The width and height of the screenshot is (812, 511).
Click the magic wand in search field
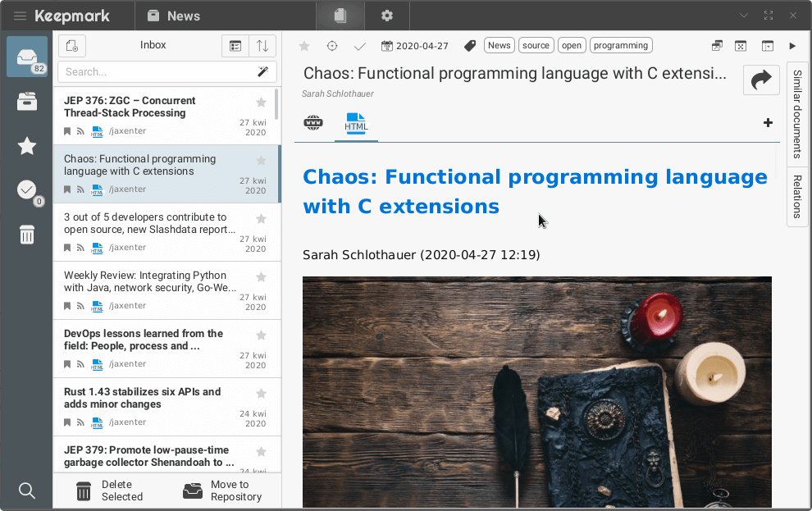(x=262, y=72)
